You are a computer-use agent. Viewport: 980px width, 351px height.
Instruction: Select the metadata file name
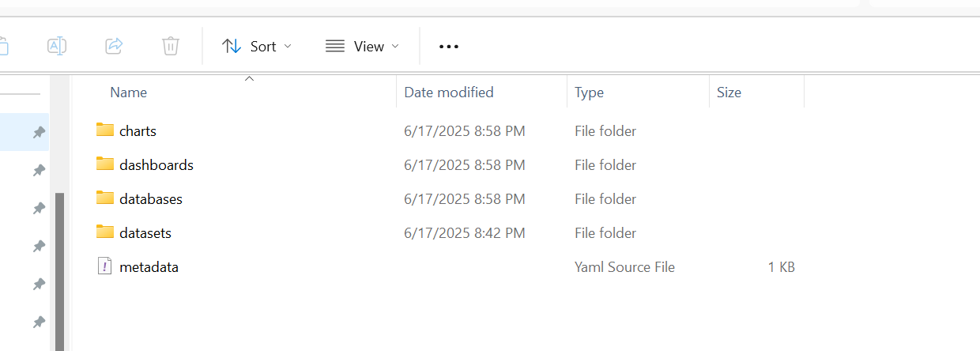tap(149, 267)
